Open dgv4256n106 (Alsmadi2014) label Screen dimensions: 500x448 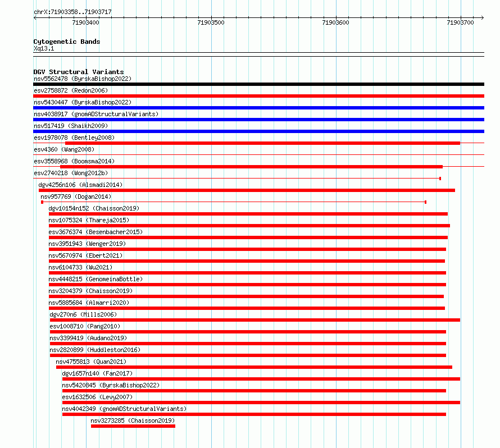point(80,185)
